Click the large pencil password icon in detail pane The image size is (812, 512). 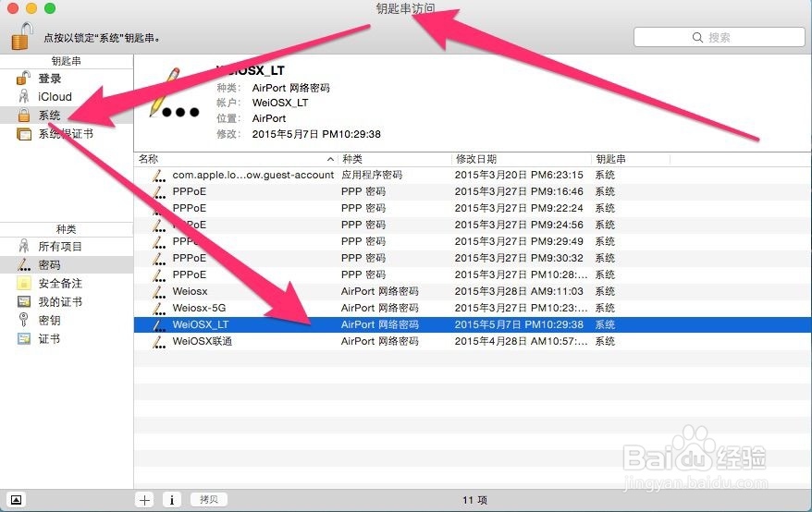174,94
